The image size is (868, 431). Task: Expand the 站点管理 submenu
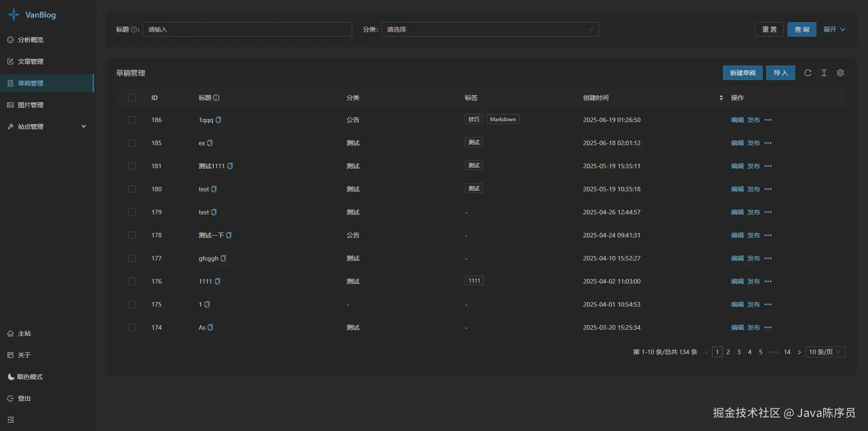(47, 127)
